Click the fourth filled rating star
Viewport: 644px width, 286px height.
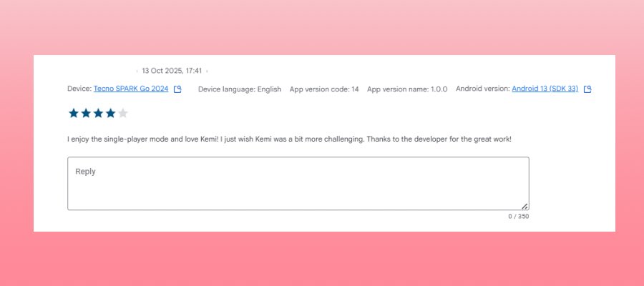click(x=110, y=113)
